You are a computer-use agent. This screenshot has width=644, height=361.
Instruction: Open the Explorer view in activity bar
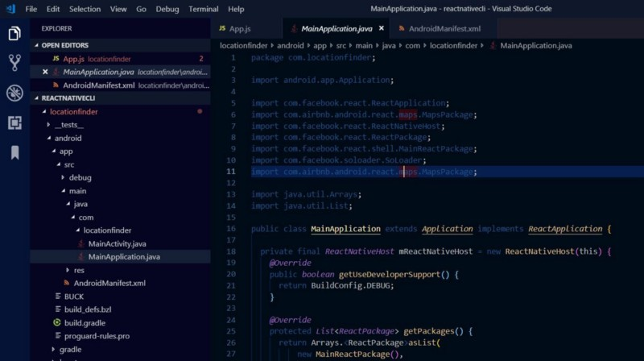tap(14, 34)
